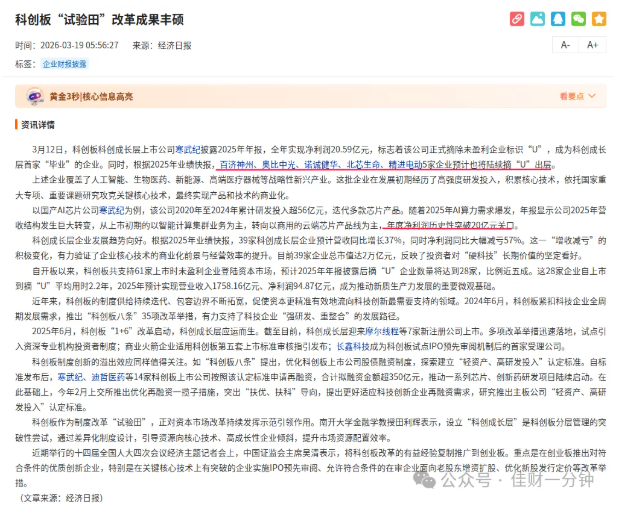Screen dimensions: 618x510
Task: Open 长鑫科技 company link
Action: pos(353,346)
